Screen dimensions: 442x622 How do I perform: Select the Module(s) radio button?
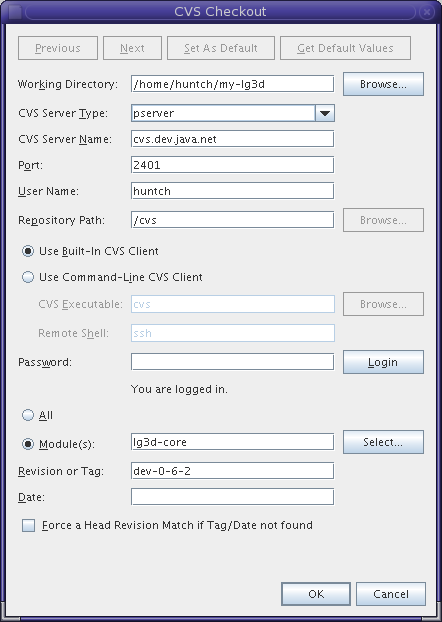28,444
